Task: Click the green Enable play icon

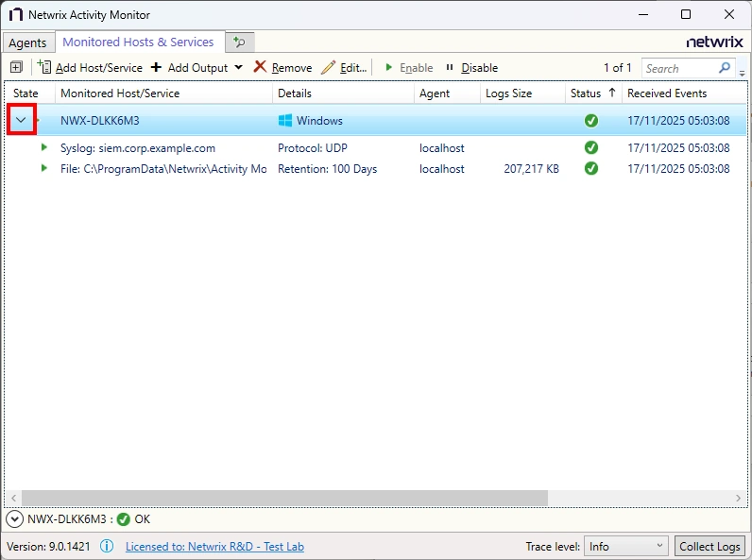Action: click(389, 68)
